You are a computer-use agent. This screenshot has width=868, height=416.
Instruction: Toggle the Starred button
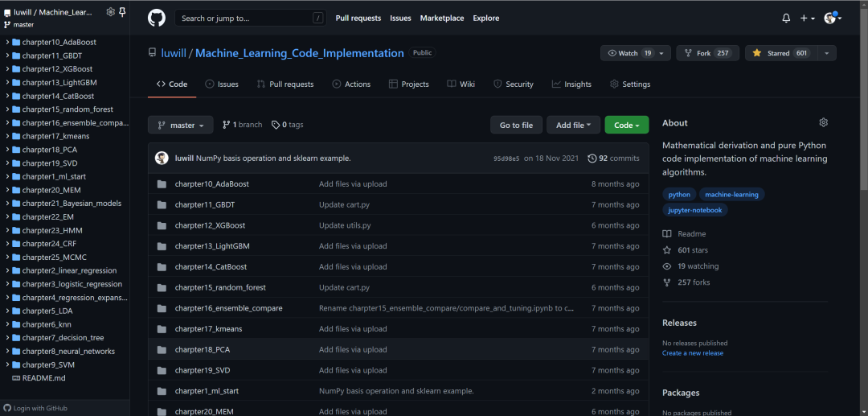coord(780,53)
